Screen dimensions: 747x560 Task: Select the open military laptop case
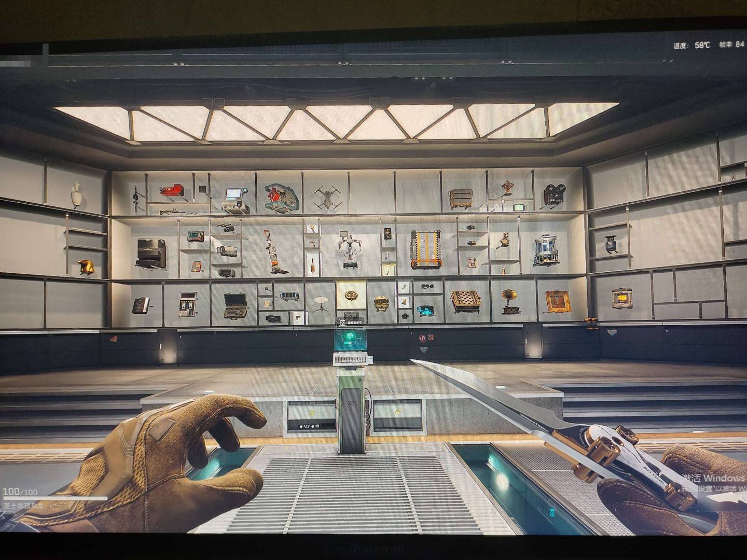click(x=236, y=305)
